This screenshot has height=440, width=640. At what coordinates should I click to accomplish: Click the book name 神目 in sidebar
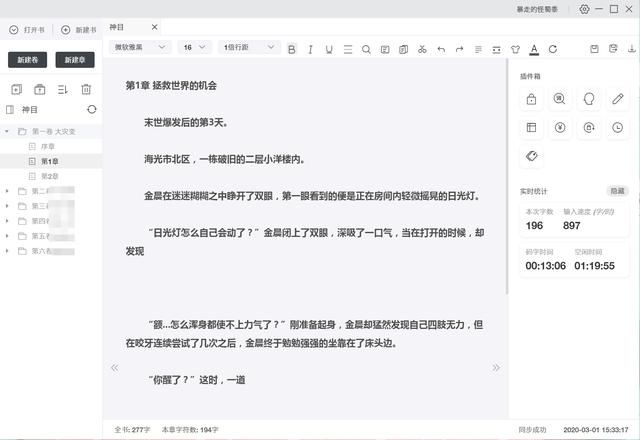coord(29,109)
